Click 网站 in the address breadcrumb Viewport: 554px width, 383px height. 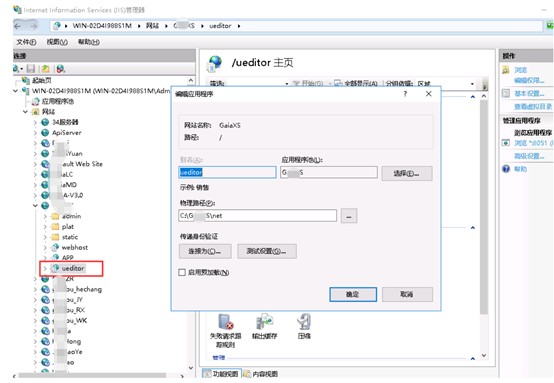coord(152,26)
